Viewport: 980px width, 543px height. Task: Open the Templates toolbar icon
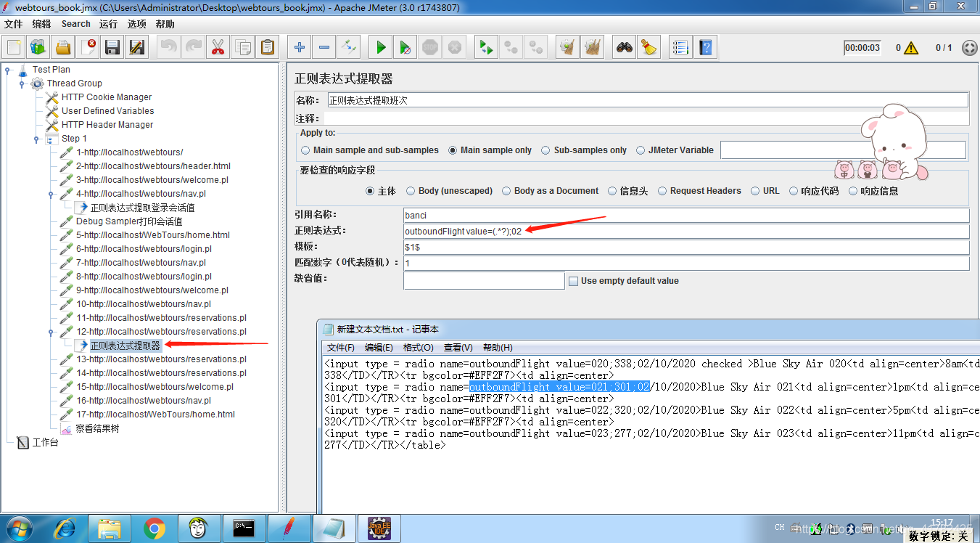(38, 48)
